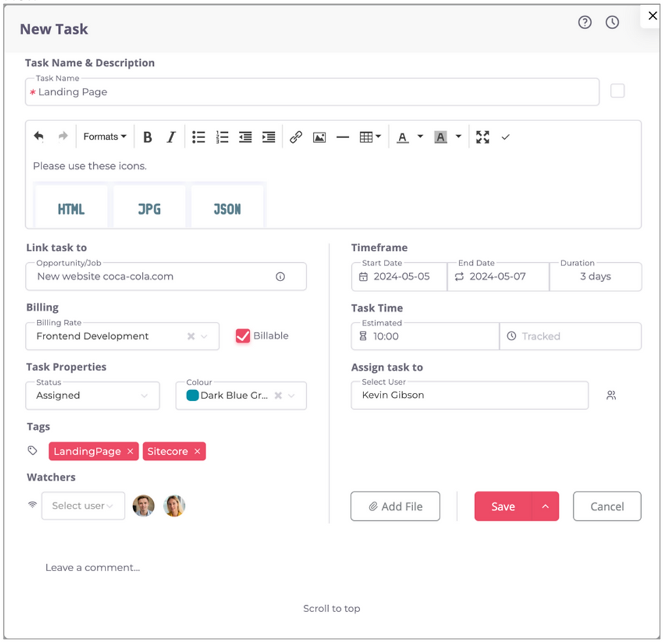This screenshot has width=667, height=644.
Task: Apply a numbered list in the editor
Action: click(222, 136)
